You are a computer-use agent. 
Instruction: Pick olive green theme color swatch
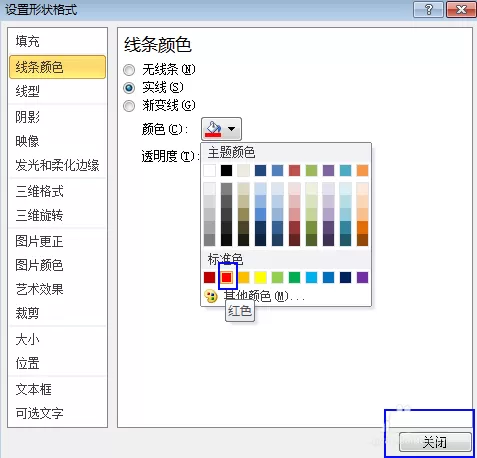click(x=311, y=170)
